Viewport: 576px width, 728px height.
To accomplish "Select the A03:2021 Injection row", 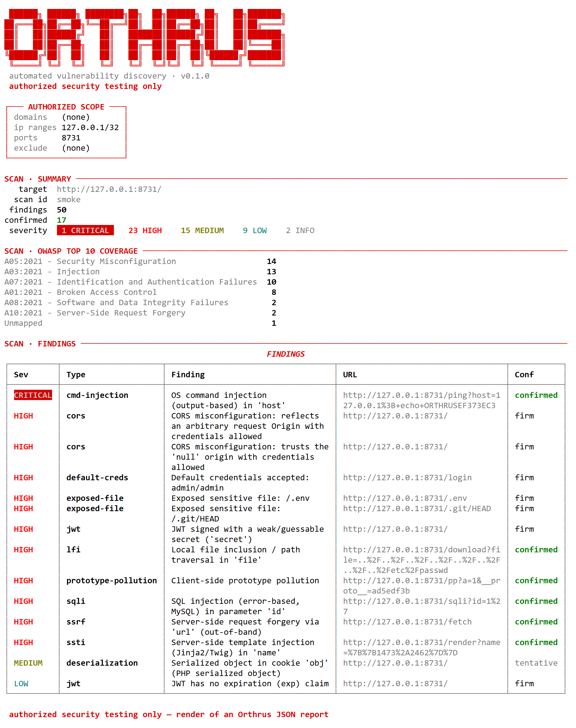I will 140,272.
